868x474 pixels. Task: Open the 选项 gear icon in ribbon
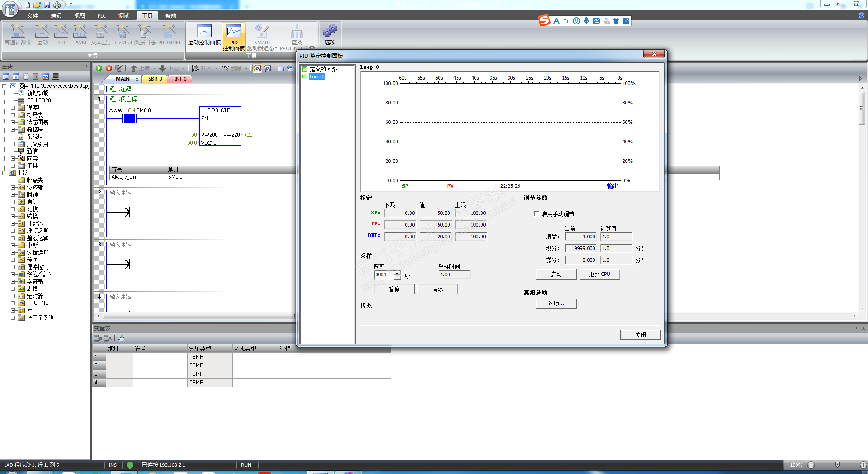[330, 35]
